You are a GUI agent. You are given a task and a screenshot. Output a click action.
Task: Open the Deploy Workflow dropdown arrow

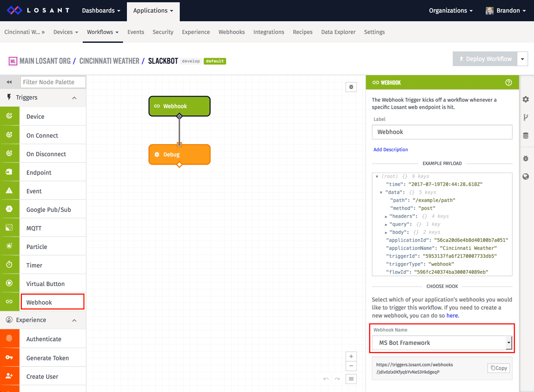[522, 59]
